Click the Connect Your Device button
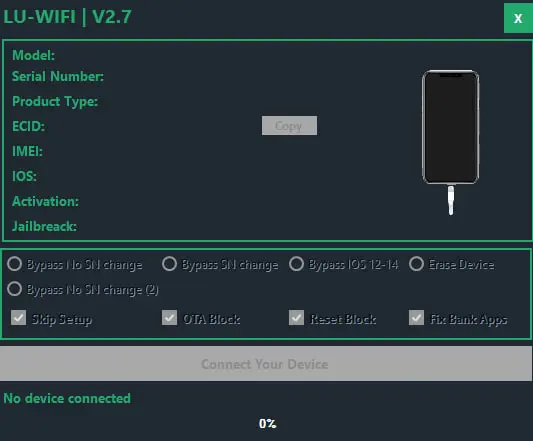Screen dimensions: 533x441 (x=266, y=363)
